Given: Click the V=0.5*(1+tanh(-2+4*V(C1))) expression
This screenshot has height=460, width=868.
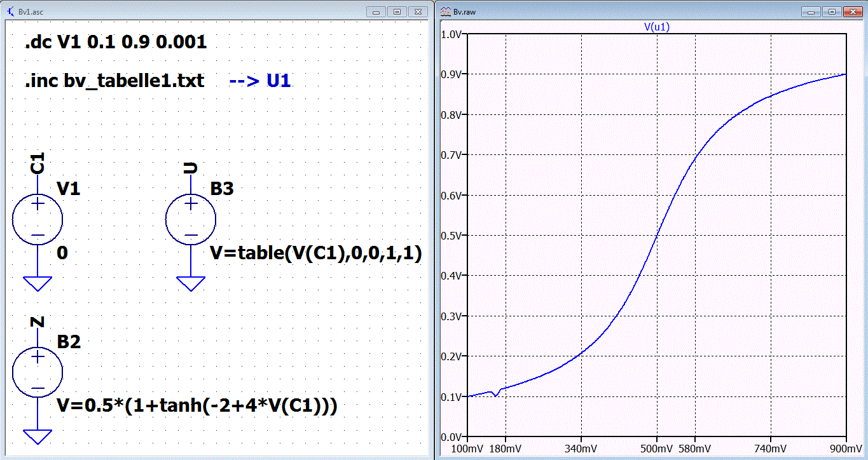Looking at the screenshot, I should [196, 405].
